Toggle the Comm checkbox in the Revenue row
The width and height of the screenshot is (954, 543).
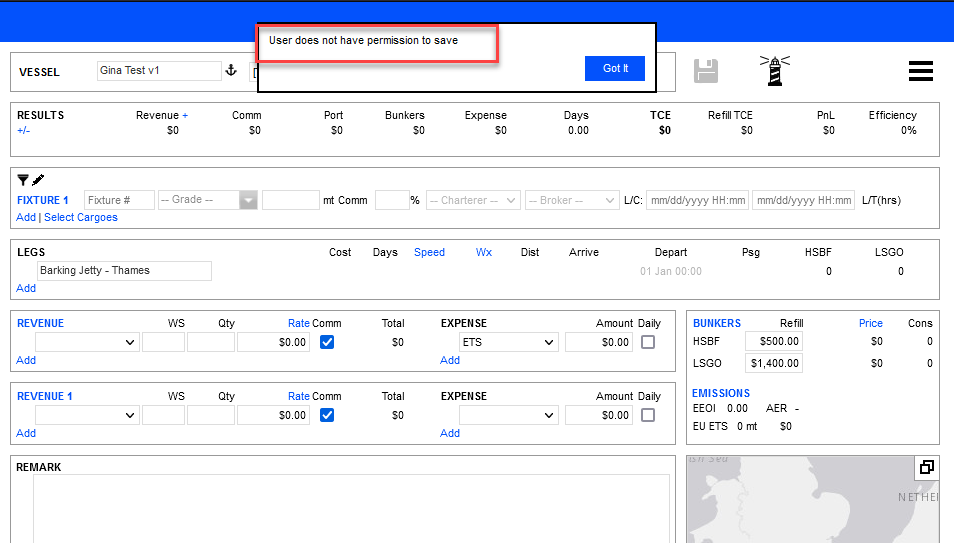327,342
